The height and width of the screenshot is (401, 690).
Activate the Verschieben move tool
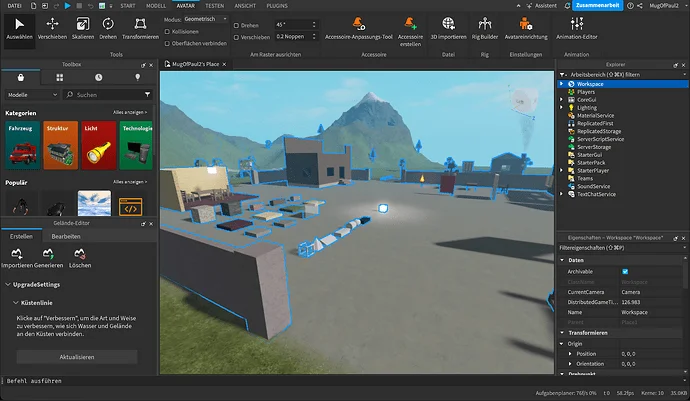coord(52,29)
